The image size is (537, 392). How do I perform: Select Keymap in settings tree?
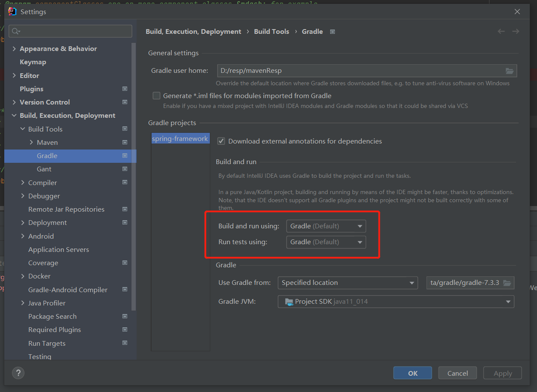coord(33,62)
